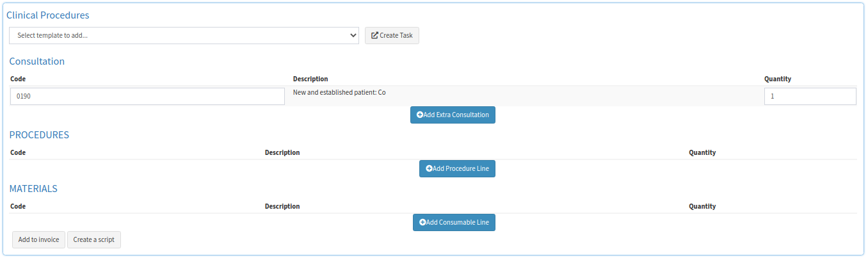868x258 pixels.
Task: Click the Code column header under Consultation
Action: pos(18,79)
